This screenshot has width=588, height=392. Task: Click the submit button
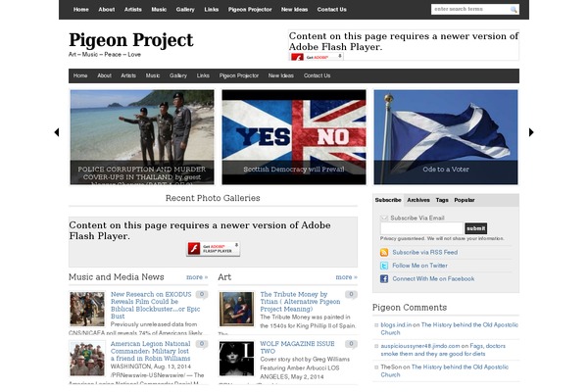(476, 228)
